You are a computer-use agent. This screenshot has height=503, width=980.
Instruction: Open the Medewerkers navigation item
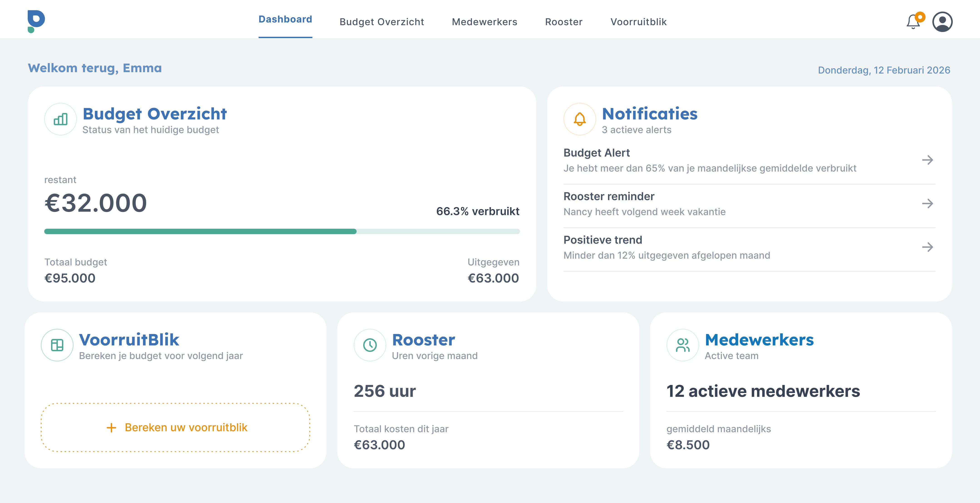[x=484, y=22]
